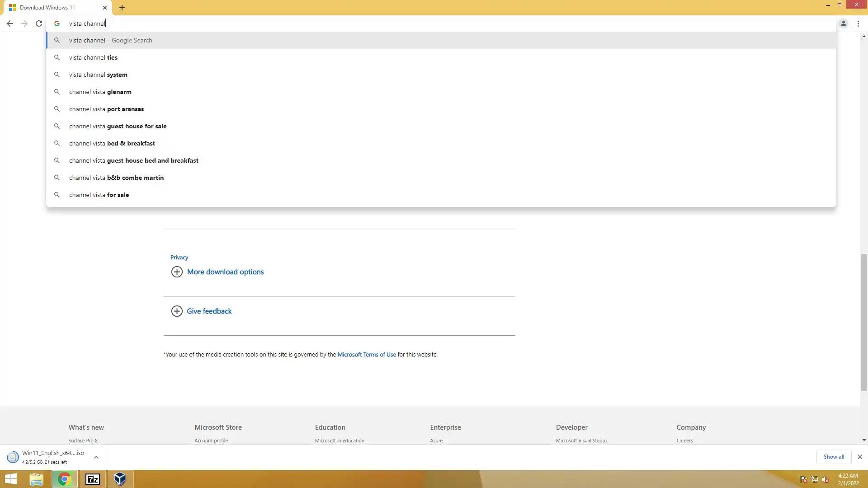Image resolution: width=868 pixels, height=488 pixels.
Task: Open Microsoft Terms of Use link
Action: pos(367,355)
